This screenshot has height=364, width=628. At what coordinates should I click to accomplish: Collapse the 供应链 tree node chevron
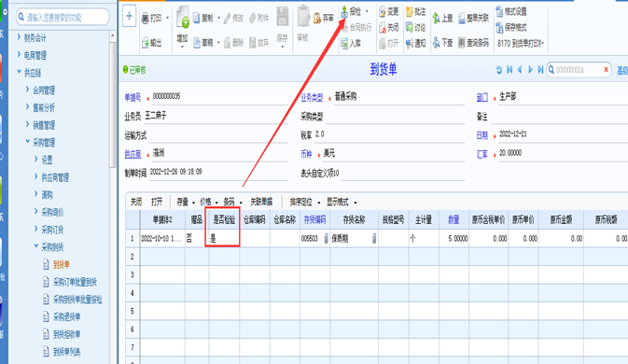[19, 72]
